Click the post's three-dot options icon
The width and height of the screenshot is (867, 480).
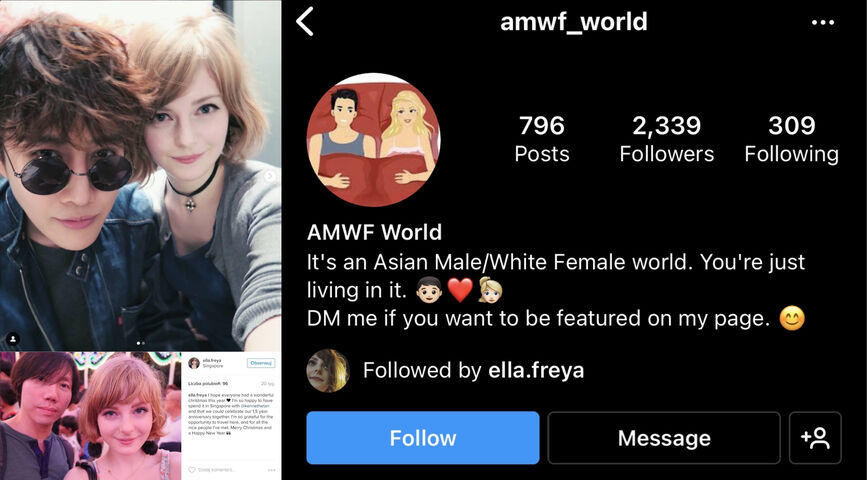point(271,469)
